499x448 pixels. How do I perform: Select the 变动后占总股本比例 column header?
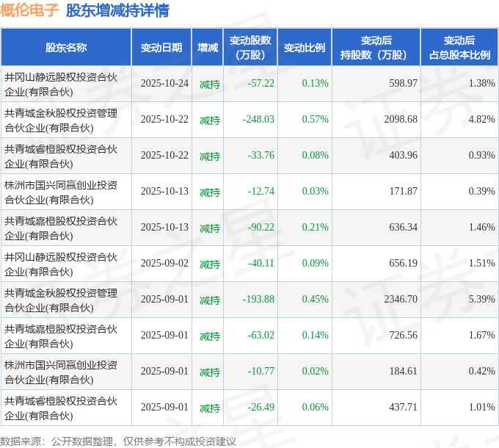click(x=459, y=48)
